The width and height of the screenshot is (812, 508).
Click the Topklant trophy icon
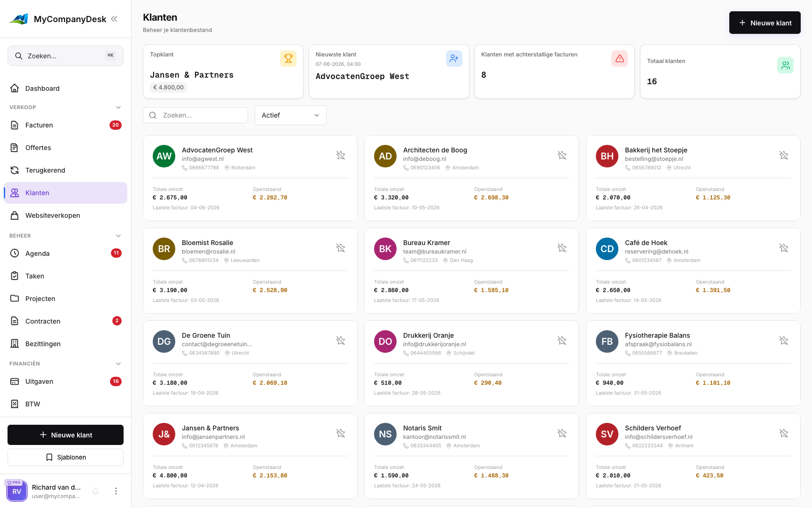coord(288,58)
